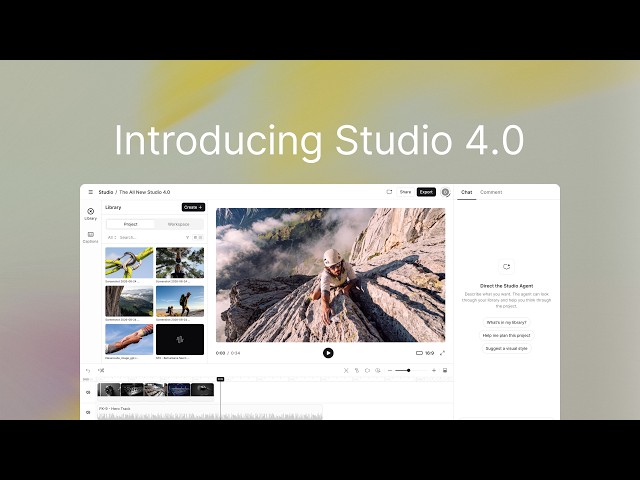Play the preview video

point(328,353)
